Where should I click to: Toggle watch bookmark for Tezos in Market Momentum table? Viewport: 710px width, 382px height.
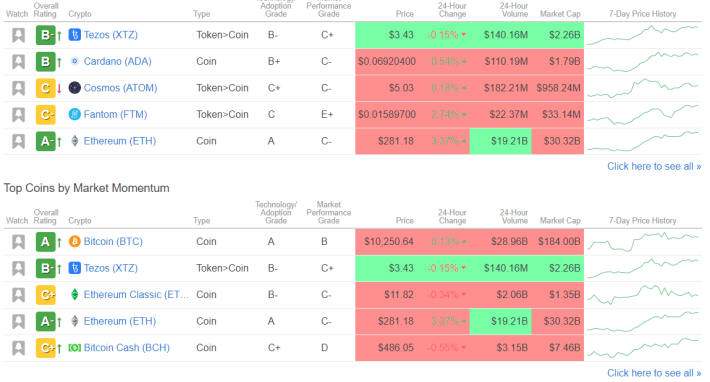pos(18,268)
